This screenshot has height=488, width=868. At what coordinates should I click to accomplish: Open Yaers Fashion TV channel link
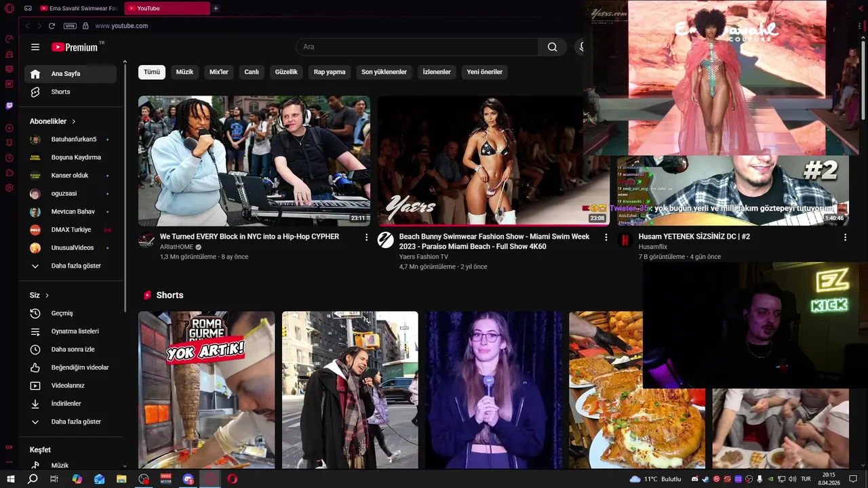pos(424,257)
